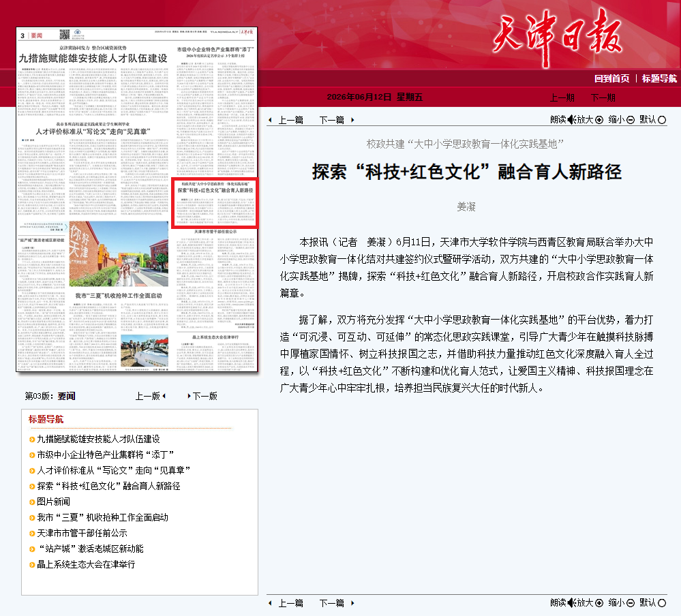Click left arrow beside top 上一篇
Screen dimensions: 681x616
[x=270, y=120]
